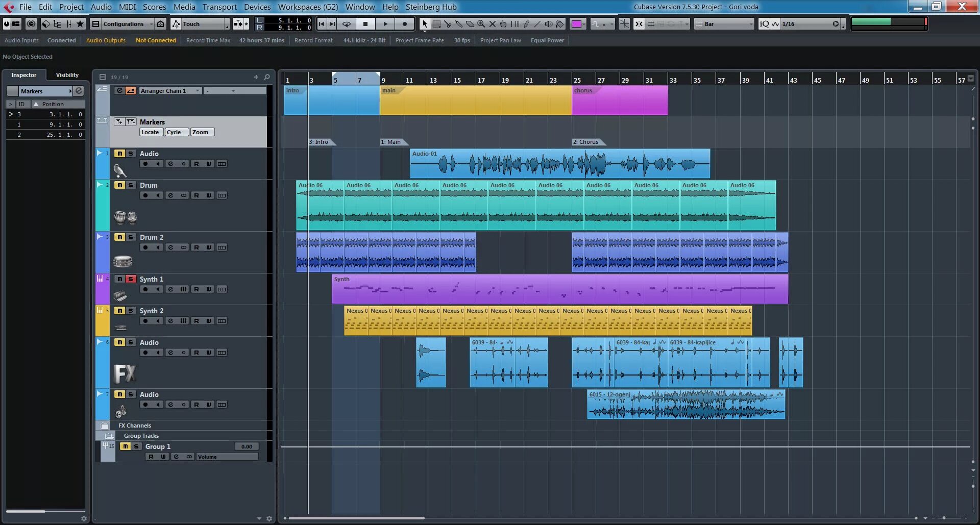Click the Stop transport button
Image resolution: width=980 pixels, height=525 pixels.
pyautogui.click(x=365, y=23)
